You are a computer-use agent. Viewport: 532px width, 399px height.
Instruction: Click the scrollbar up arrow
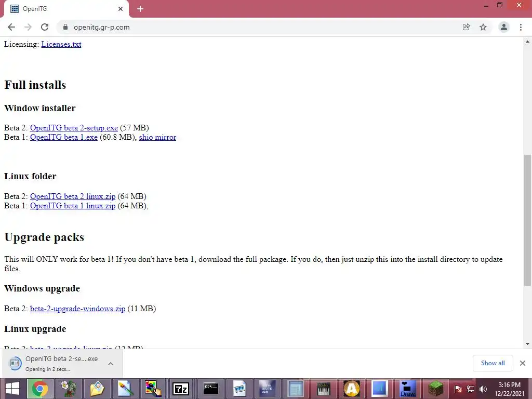(x=527, y=42)
